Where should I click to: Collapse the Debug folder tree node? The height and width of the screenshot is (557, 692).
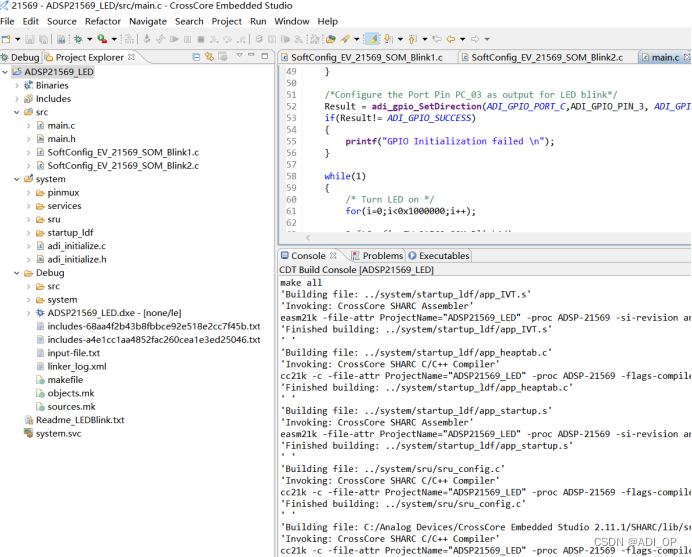pos(17,273)
